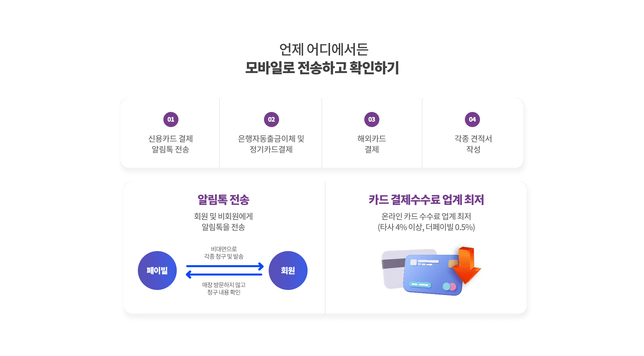Viewport: 644px width, 356px height.
Task: Click the purple 02 number badge
Action: point(271,119)
